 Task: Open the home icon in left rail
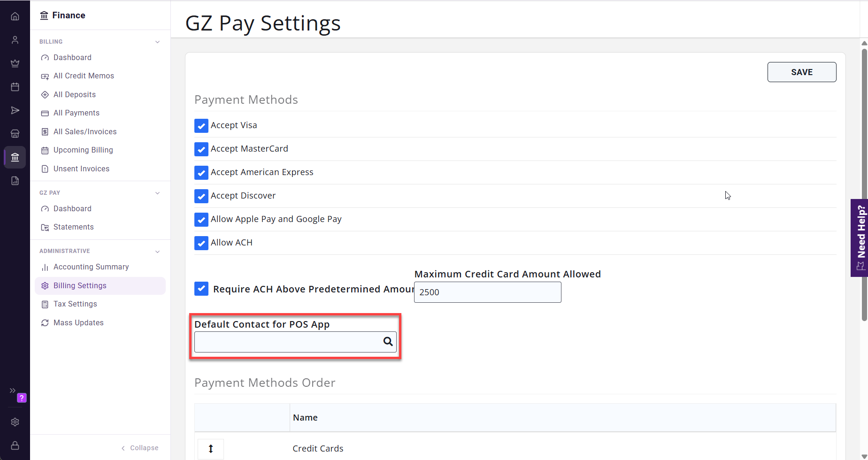pyautogui.click(x=15, y=16)
